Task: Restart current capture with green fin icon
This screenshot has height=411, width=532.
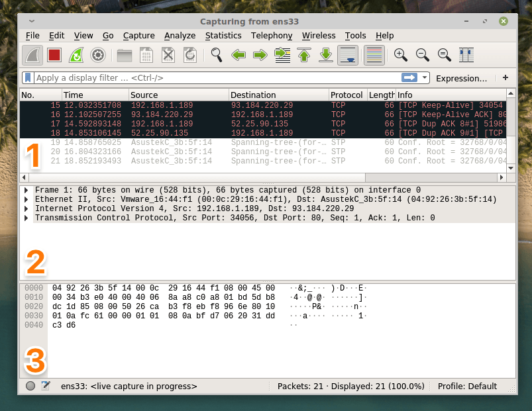Action: 76,55
